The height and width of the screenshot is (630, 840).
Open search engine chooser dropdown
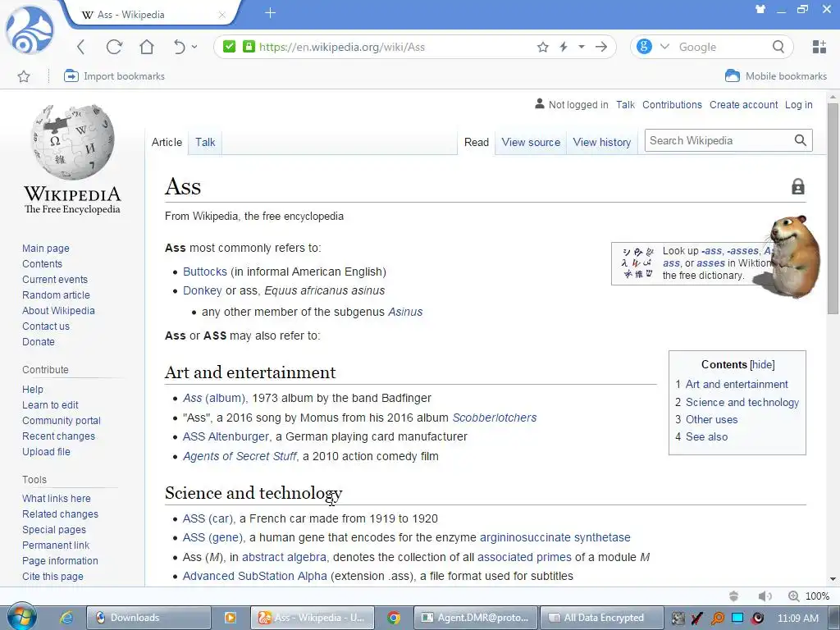[x=664, y=47]
